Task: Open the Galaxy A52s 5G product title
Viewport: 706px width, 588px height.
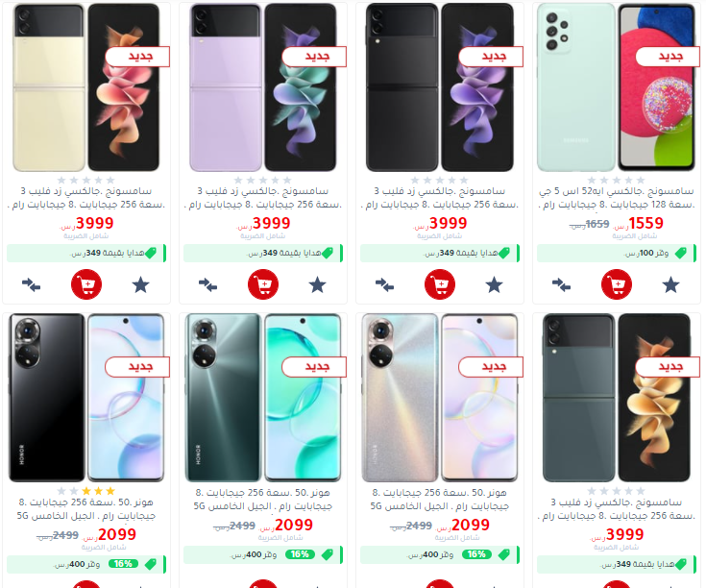Action: pyautogui.click(x=617, y=198)
